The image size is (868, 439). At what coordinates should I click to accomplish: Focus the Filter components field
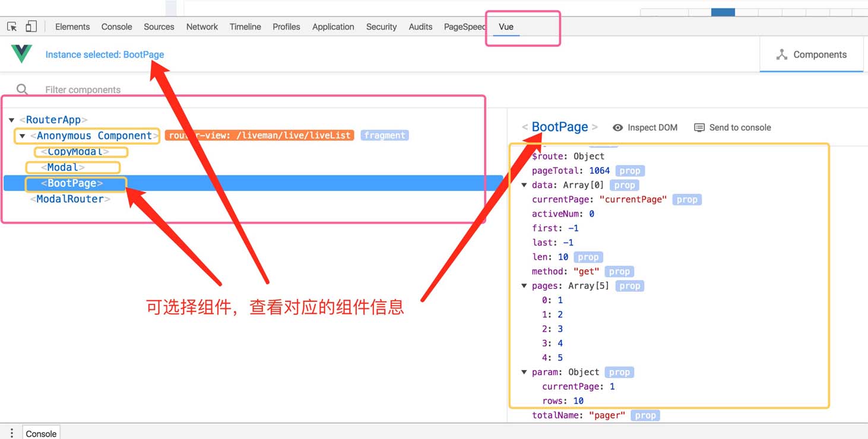tap(83, 90)
